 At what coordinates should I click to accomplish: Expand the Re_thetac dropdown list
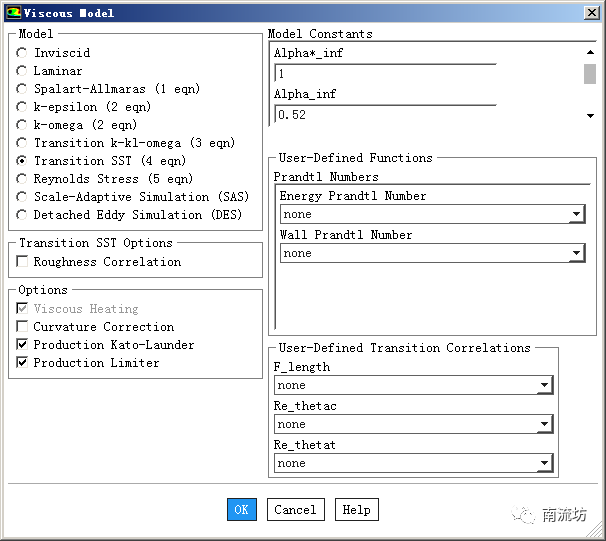coord(544,425)
